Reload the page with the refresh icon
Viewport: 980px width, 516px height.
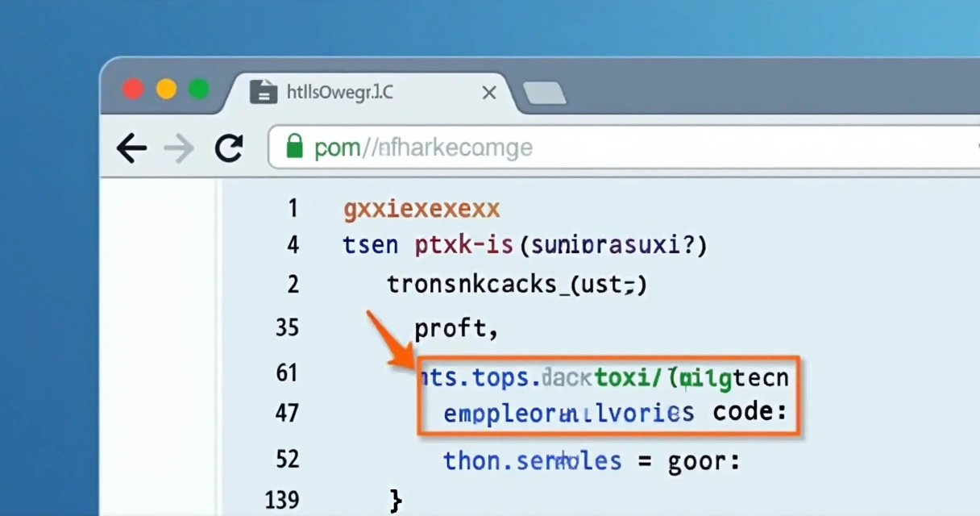click(229, 148)
